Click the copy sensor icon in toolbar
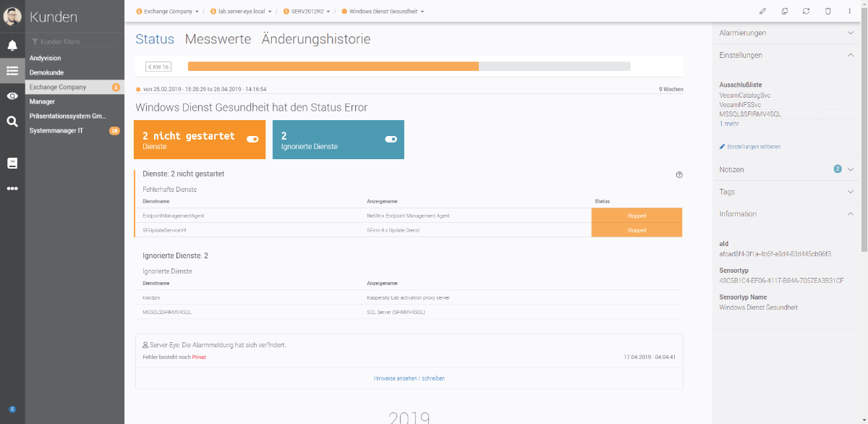The width and height of the screenshot is (868, 424). pos(785,12)
